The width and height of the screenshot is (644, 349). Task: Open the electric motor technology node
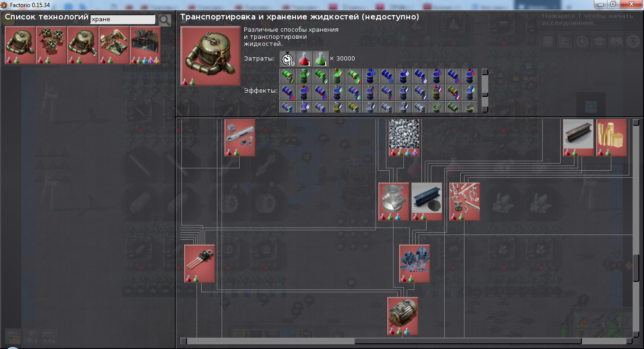pyautogui.click(x=403, y=316)
